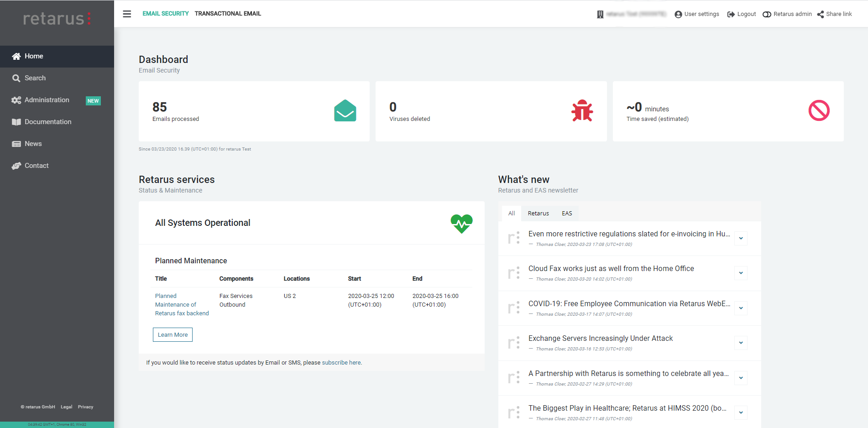
Task: Click the Documentation book icon
Action: (x=16, y=122)
